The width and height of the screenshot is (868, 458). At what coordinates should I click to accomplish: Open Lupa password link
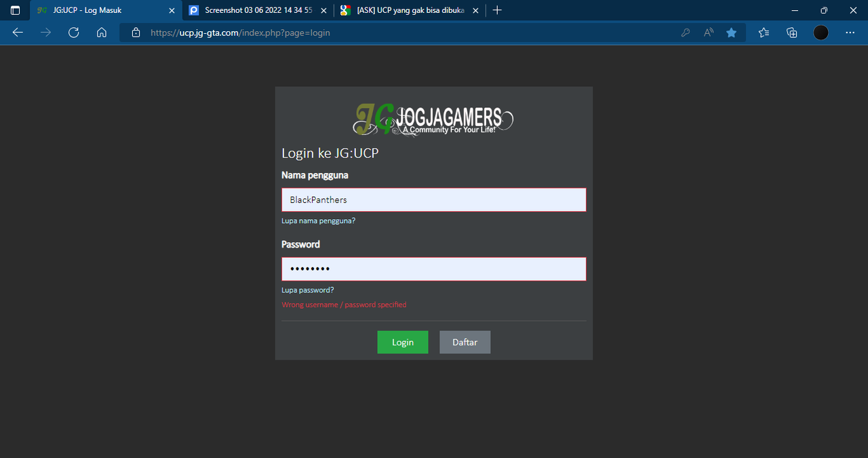308,290
